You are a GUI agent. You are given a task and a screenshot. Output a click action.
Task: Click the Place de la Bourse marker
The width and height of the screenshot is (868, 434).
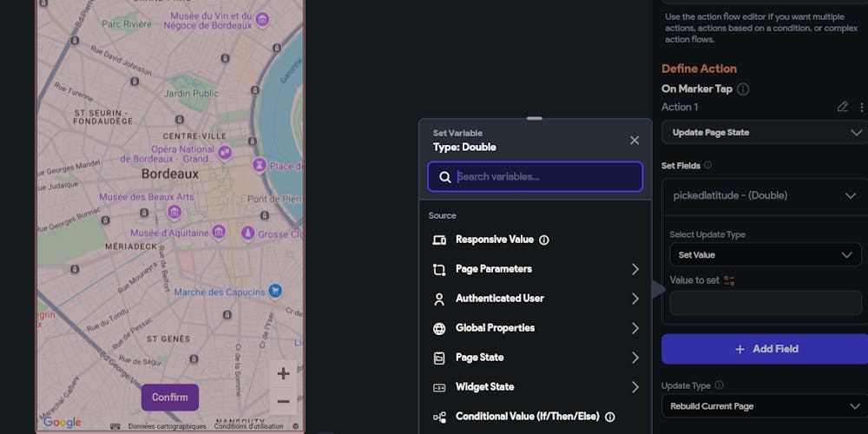(x=259, y=165)
